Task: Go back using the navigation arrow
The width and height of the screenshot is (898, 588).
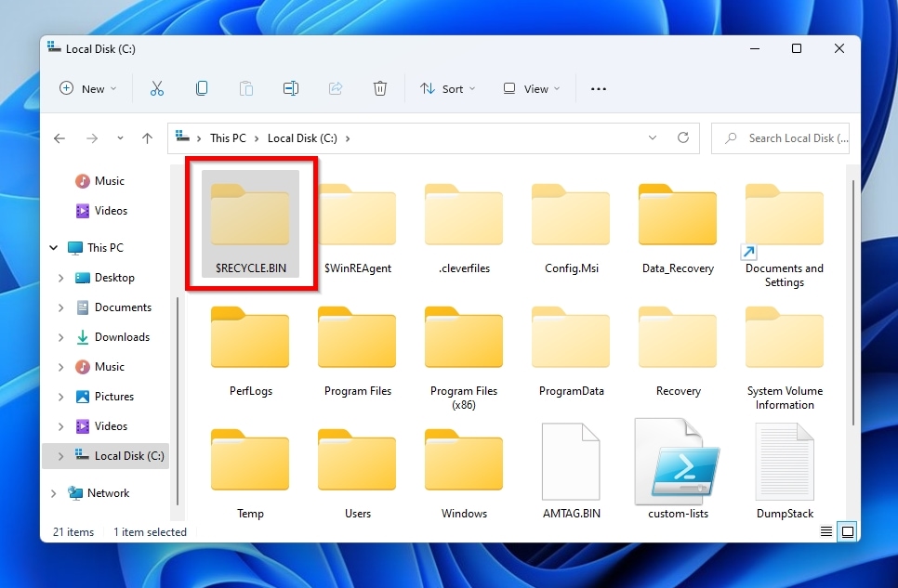Action: click(x=59, y=137)
